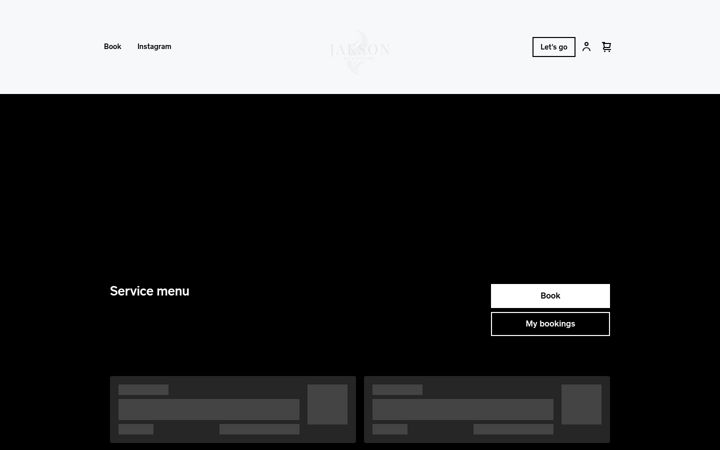
Task: Open the Book navigation link
Action: tap(112, 46)
